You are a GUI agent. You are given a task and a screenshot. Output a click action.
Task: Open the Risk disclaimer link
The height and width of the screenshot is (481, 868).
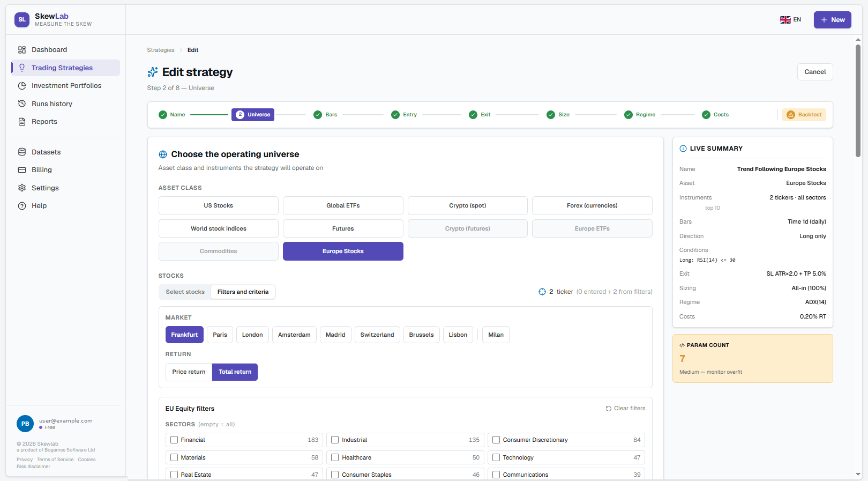click(x=33, y=467)
